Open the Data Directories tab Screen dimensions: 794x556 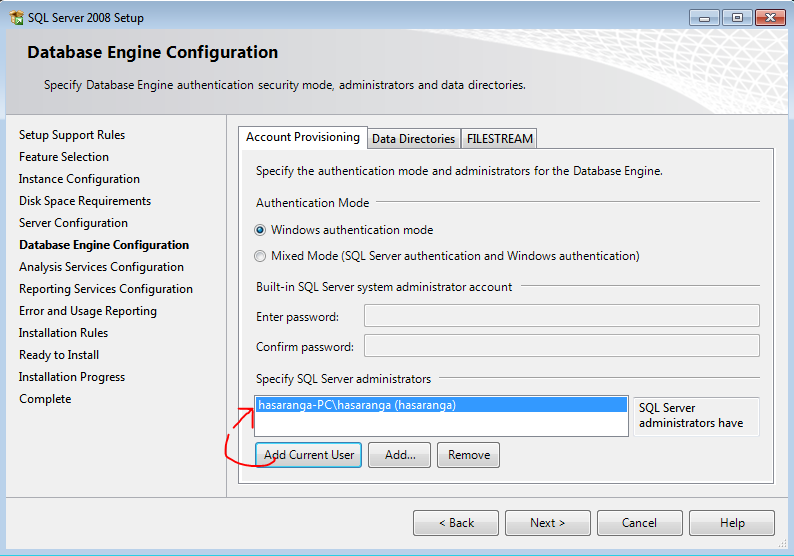click(414, 139)
